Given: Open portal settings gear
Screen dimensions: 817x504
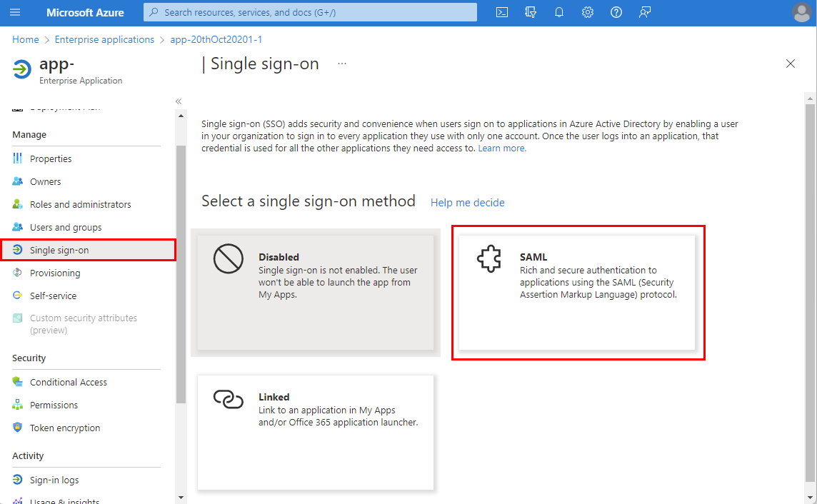Looking at the screenshot, I should point(588,12).
